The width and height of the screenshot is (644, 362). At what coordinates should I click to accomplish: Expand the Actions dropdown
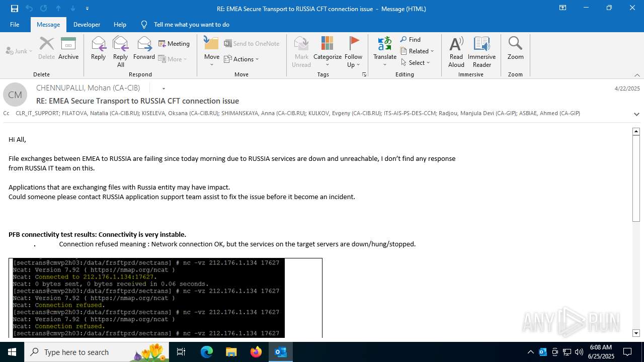pos(242,59)
